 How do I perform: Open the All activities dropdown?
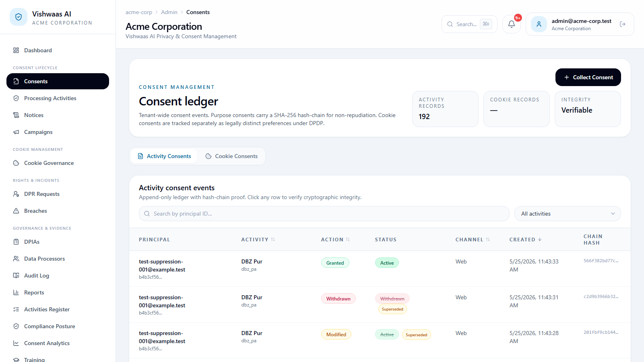(x=568, y=214)
